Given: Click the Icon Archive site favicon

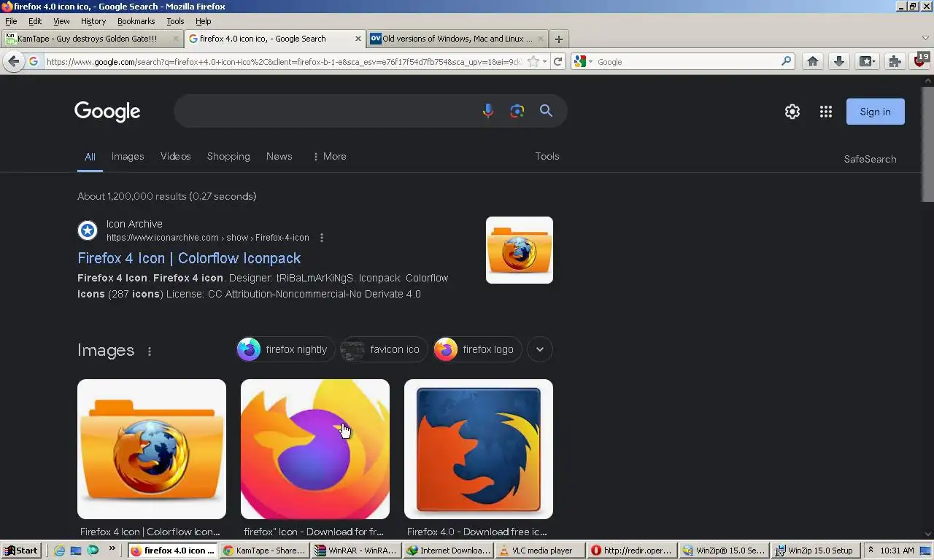Looking at the screenshot, I should pos(88,230).
